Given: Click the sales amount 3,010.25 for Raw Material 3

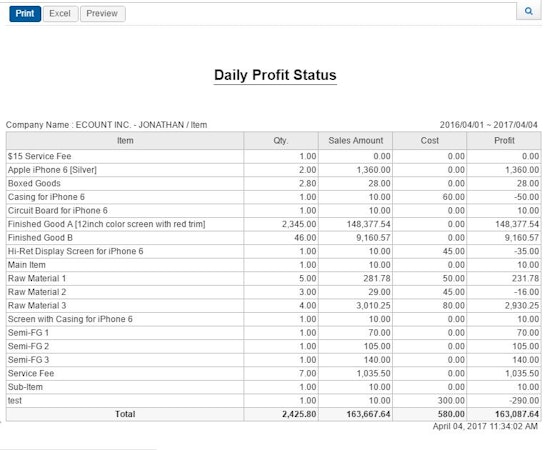Looking at the screenshot, I should (x=373, y=306).
